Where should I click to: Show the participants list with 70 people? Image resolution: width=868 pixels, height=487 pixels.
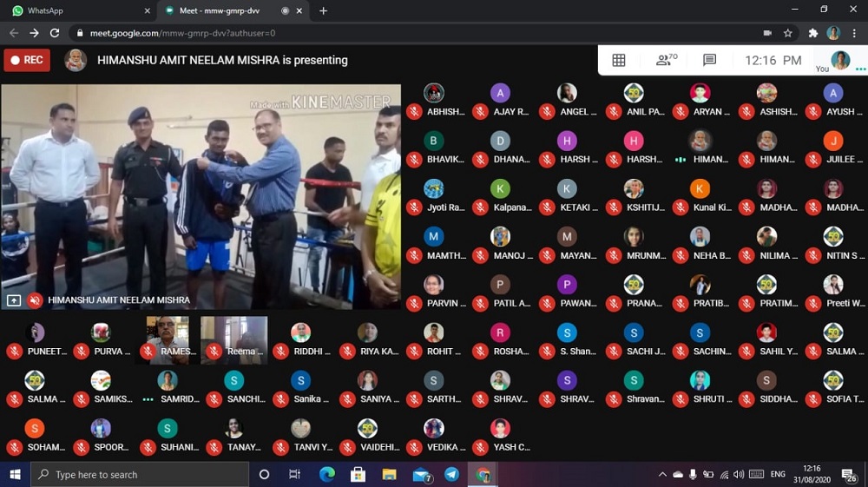coord(666,60)
